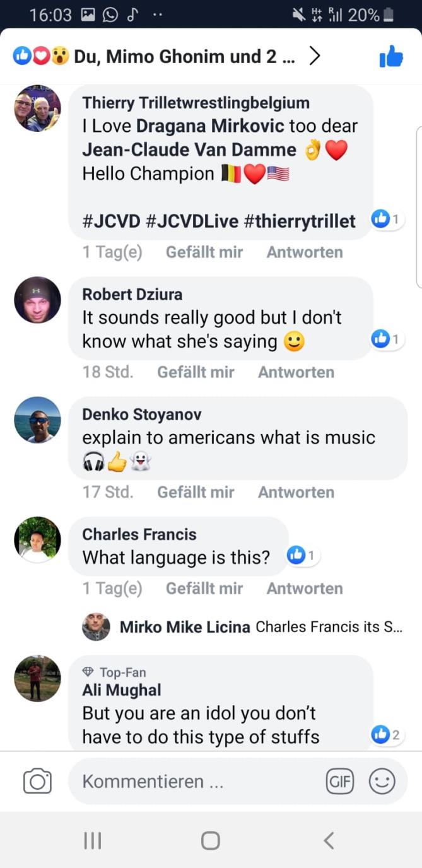Like Robert Dziura's comment with Gefällt mir
Viewport: 422px width, 868px height.
click(x=196, y=372)
